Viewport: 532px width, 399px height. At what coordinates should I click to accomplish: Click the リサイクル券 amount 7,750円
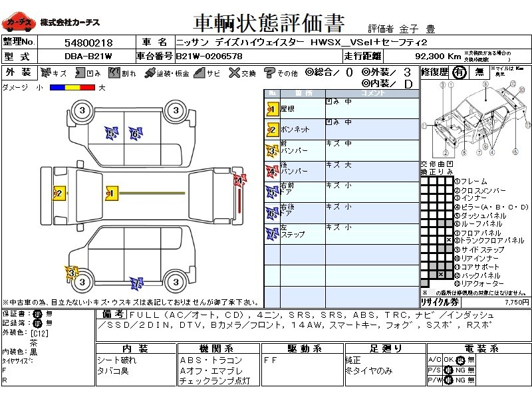tap(517, 303)
